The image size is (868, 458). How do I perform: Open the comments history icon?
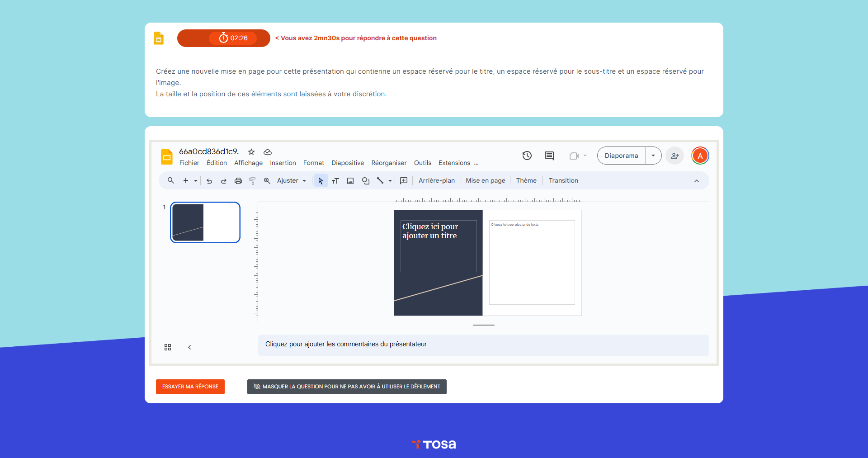coord(549,156)
